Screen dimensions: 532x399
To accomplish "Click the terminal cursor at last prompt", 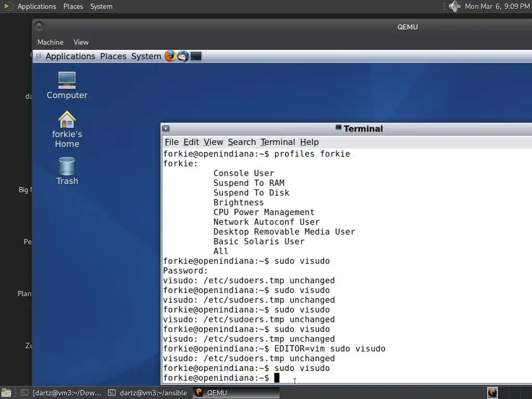I will point(277,378).
